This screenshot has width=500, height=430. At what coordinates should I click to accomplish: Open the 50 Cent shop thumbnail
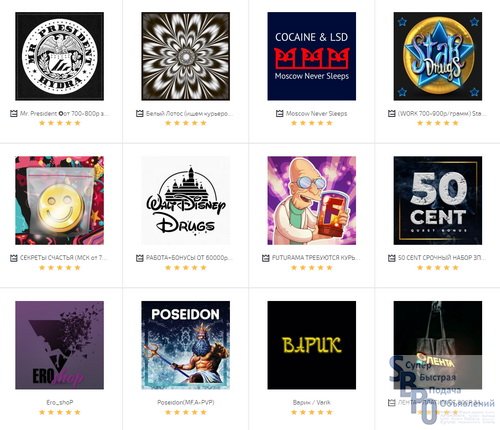click(x=438, y=201)
